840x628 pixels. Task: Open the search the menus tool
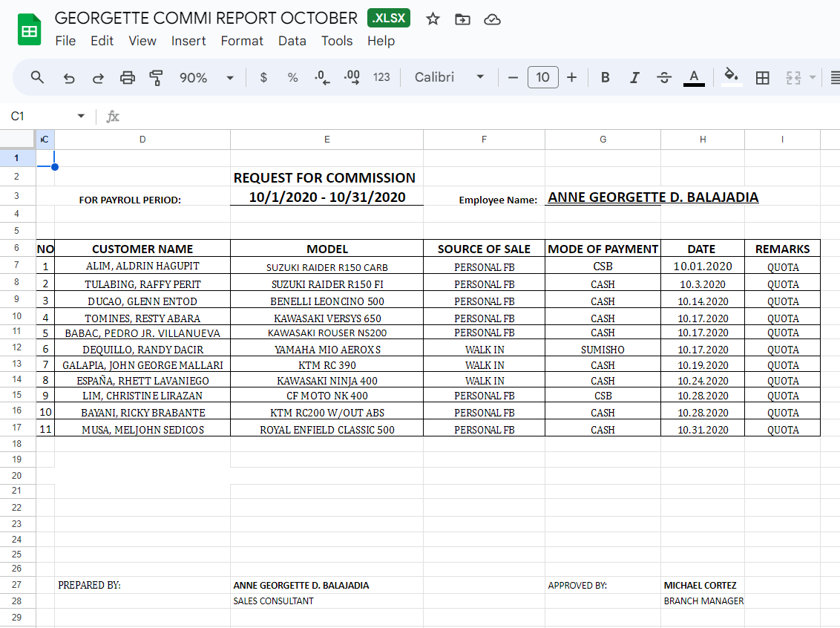point(37,77)
